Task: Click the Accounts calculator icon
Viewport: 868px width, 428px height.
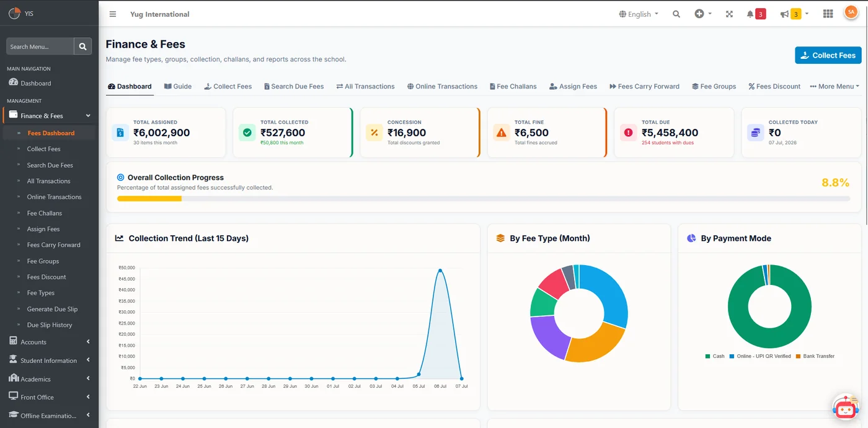Action: (13, 341)
